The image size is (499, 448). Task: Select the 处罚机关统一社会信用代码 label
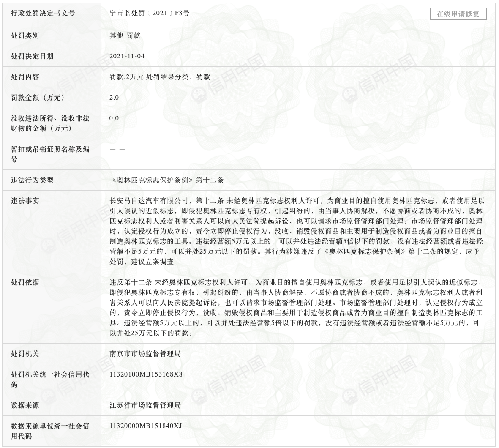coord(50,379)
